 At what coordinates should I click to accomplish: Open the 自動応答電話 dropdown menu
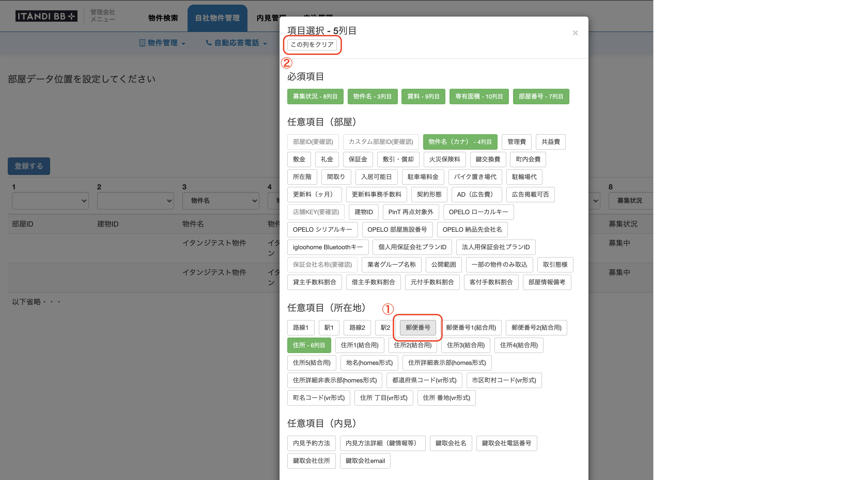click(x=236, y=43)
